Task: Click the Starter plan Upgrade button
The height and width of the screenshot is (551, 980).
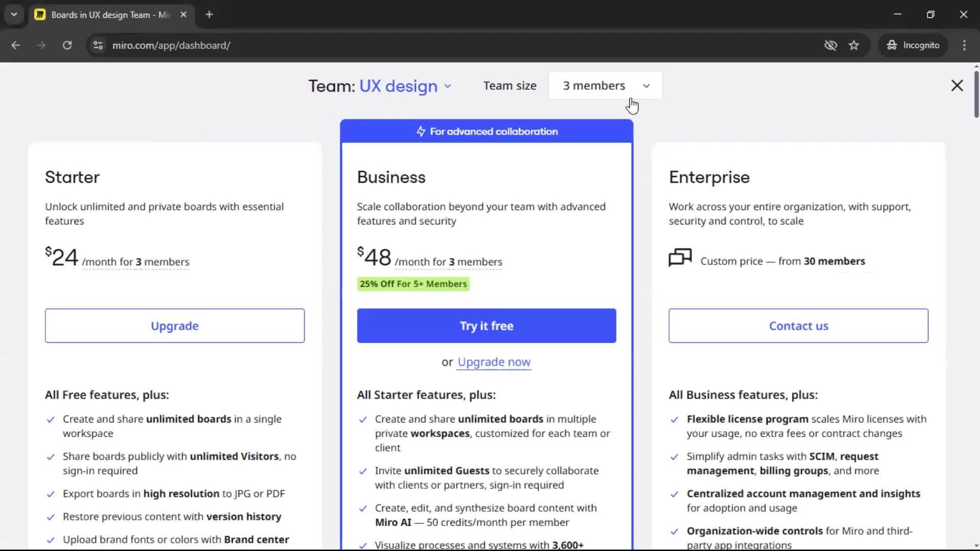Action: pyautogui.click(x=175, y=325)
